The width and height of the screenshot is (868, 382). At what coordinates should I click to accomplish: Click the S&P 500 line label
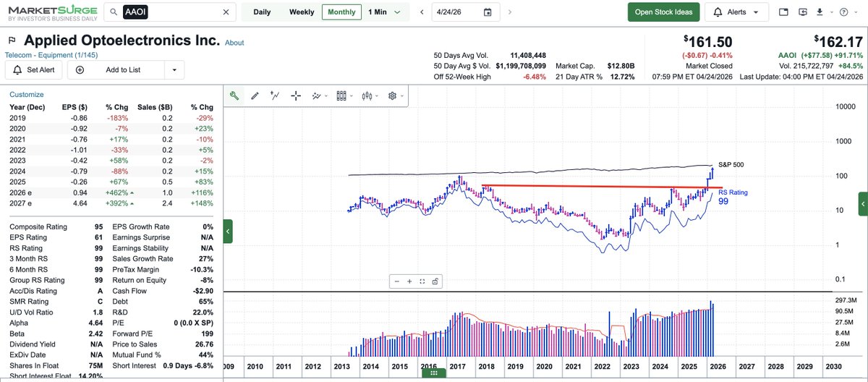[x=731, y=165]
